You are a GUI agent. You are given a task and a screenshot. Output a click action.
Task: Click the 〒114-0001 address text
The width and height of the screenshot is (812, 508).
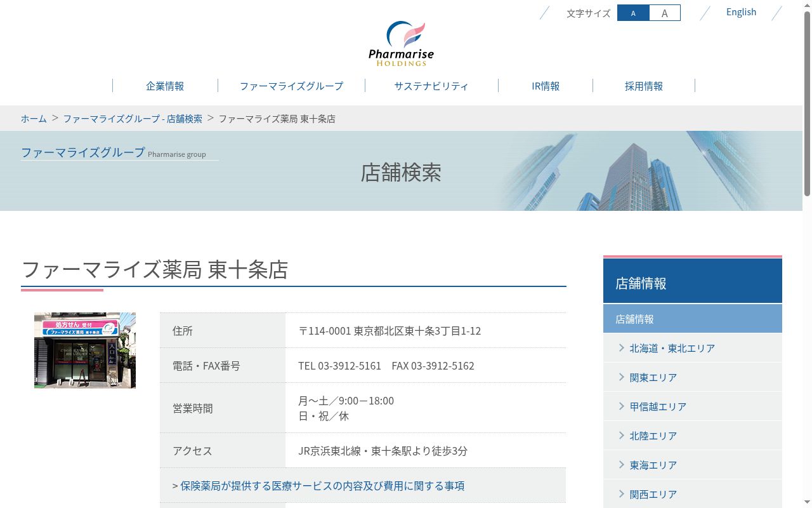[390, 331]
